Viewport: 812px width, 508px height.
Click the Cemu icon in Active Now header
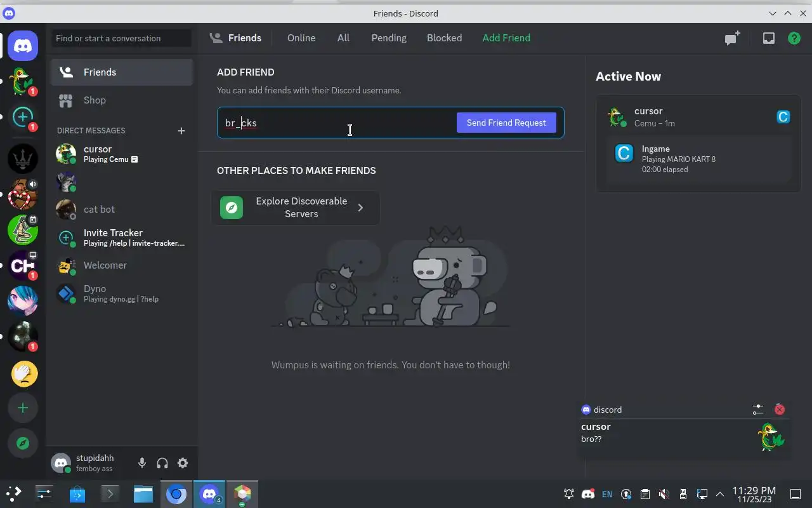(783, 117)
